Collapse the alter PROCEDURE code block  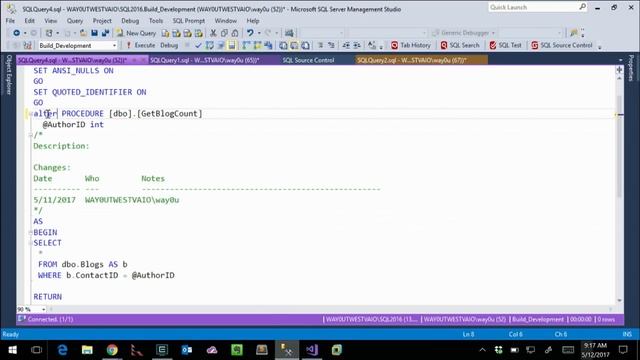pos(31,114)
